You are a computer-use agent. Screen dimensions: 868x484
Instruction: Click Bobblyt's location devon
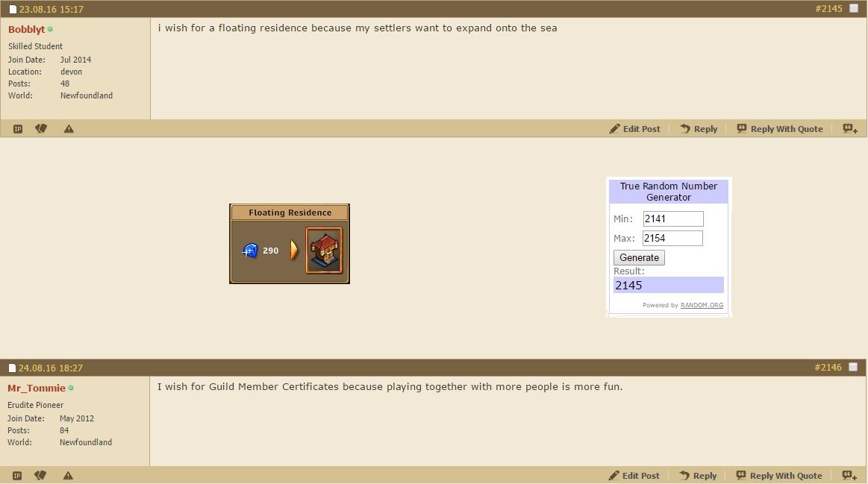pyautogui.click(x=71, y=72)
